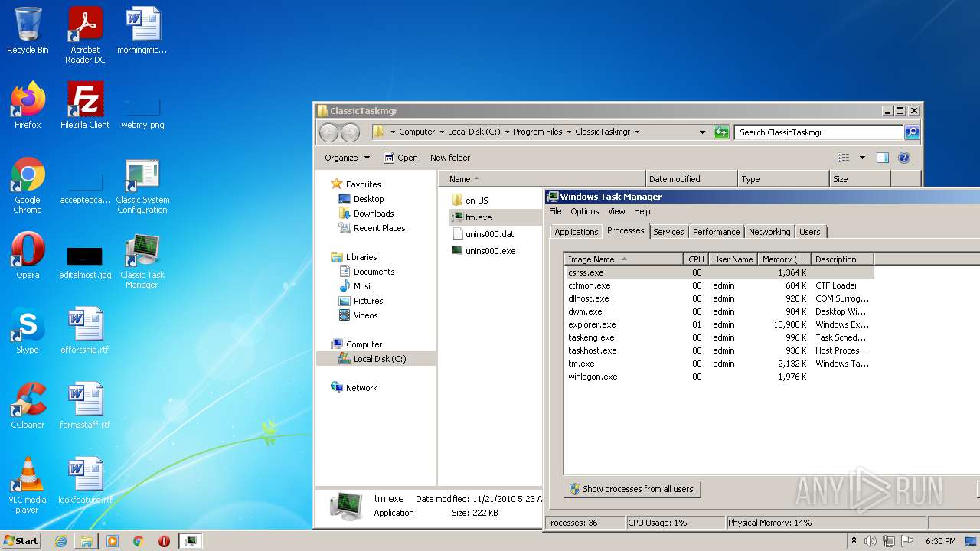Open CCleaner desktop shortcut
The width and height of the screenshot is (980, 551).
(x=28, y=406)
